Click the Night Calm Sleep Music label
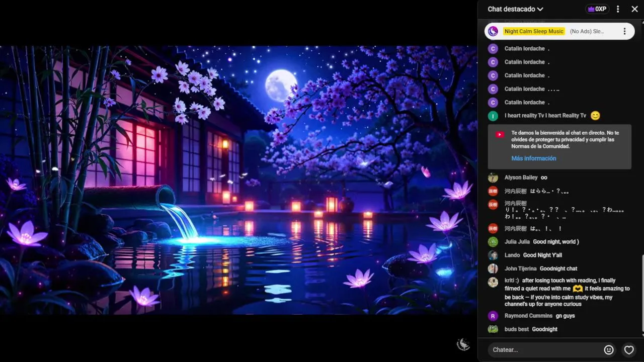 (534, 31)
